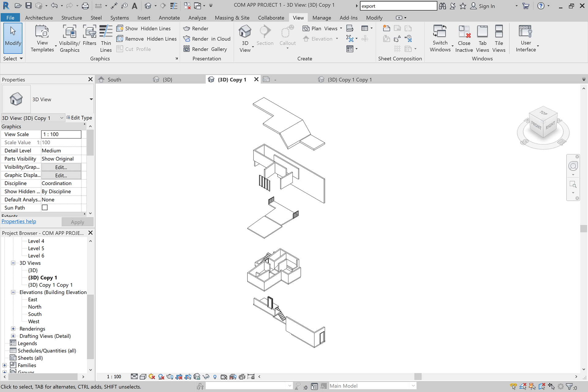Expand the Families node
Screen dimensions: 588x392
[5, 365]
